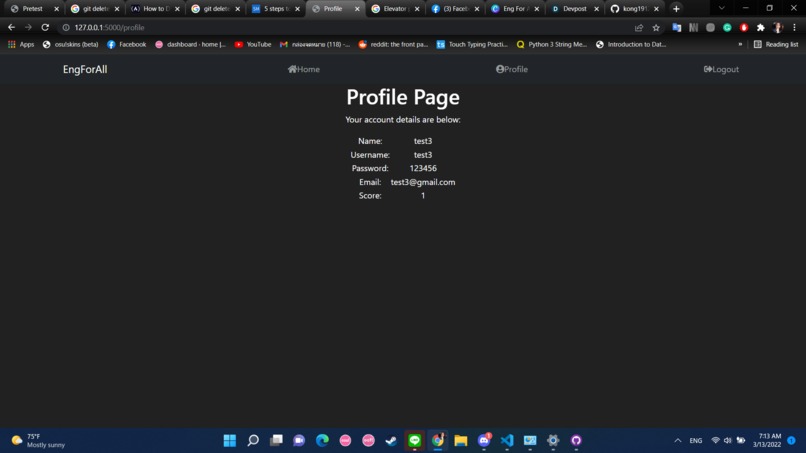Click the password value 123456
This screenshot has width=806, height=453.
[x=423, y=168]
